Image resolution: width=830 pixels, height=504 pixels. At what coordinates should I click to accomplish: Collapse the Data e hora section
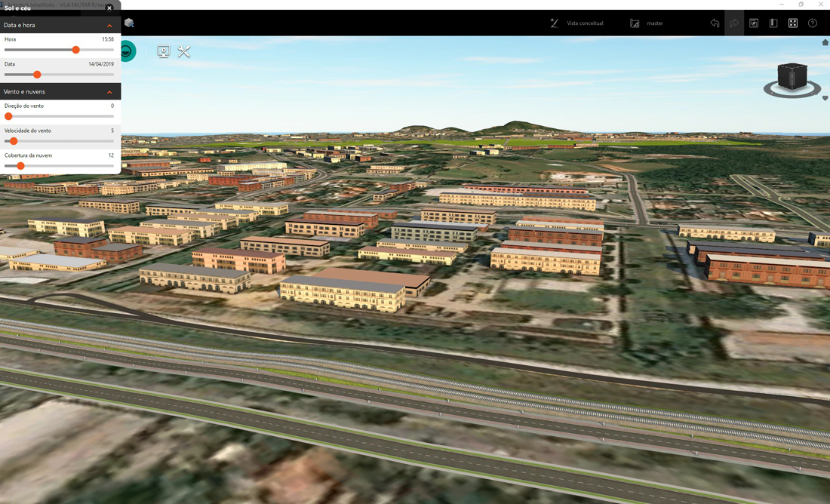[x=109, y=26]
